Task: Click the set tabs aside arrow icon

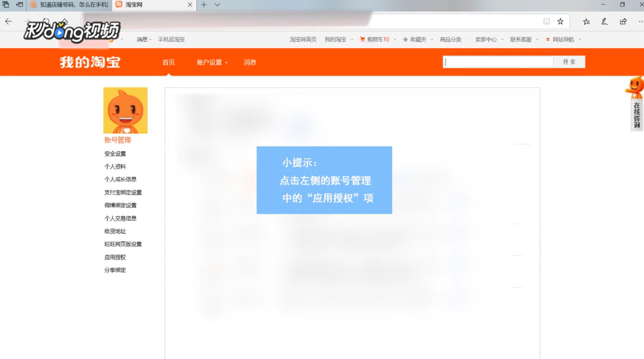Action: [x=20, y=5]
